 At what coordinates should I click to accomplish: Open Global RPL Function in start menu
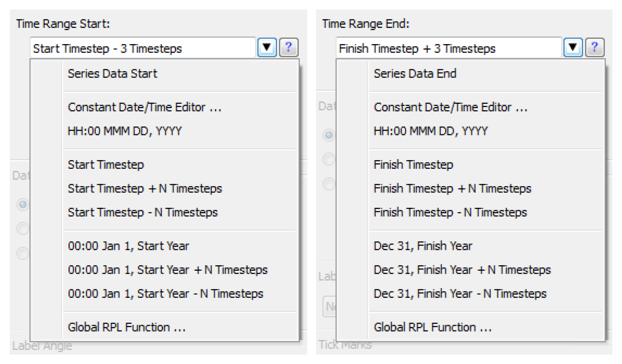pos(126,327)
